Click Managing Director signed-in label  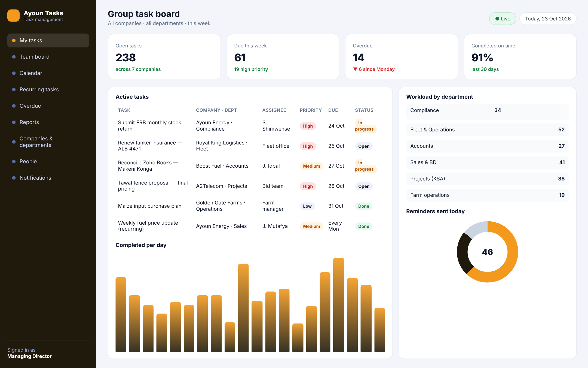(29, 356)
